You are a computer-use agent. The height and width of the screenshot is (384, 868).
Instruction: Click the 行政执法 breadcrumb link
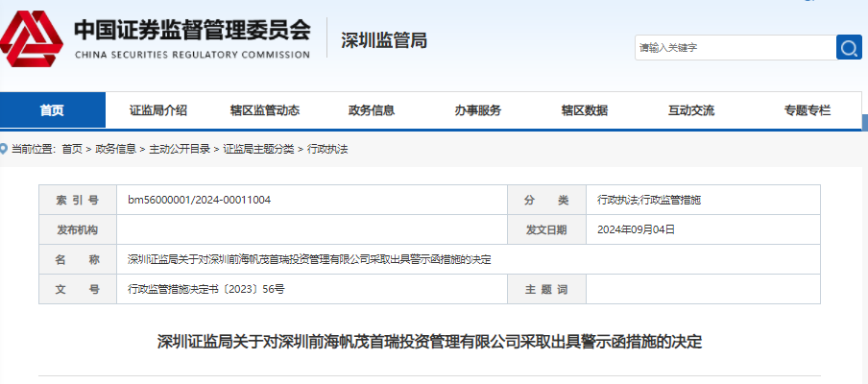pyautogui.click(x=327, y=149)
